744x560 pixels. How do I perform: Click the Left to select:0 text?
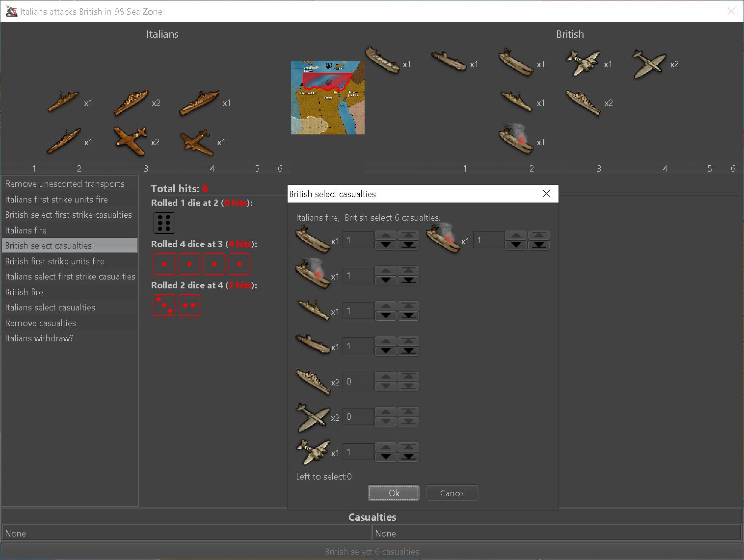pyautogui.click(x=324, y=477)
